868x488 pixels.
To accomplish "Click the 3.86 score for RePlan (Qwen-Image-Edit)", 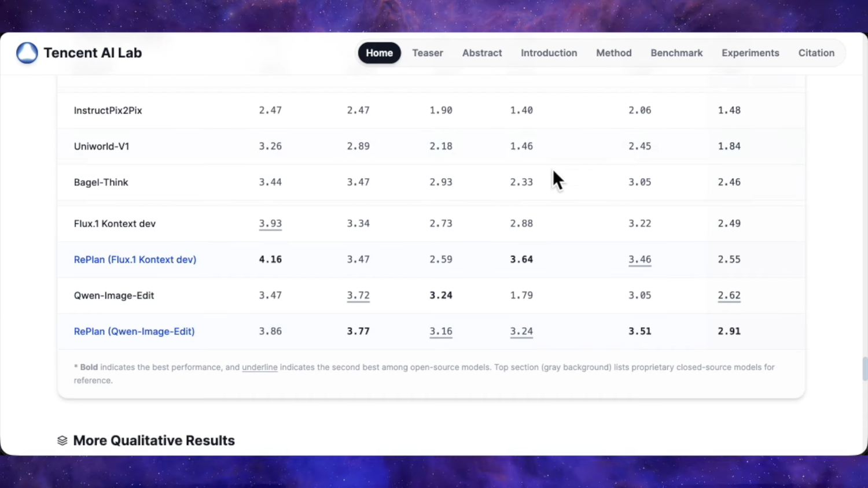I will pyautogui.click(x=270, y=331).
